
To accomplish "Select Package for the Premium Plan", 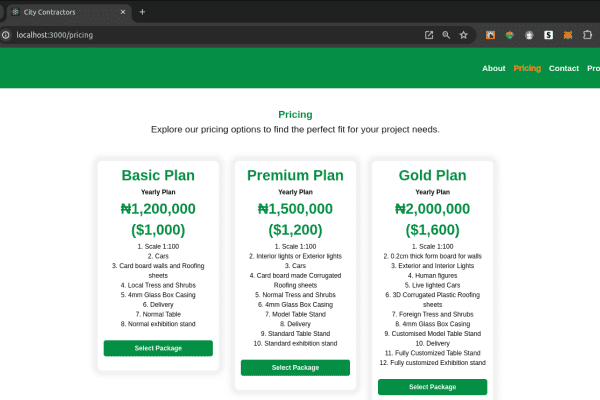I will coord(295,367).
